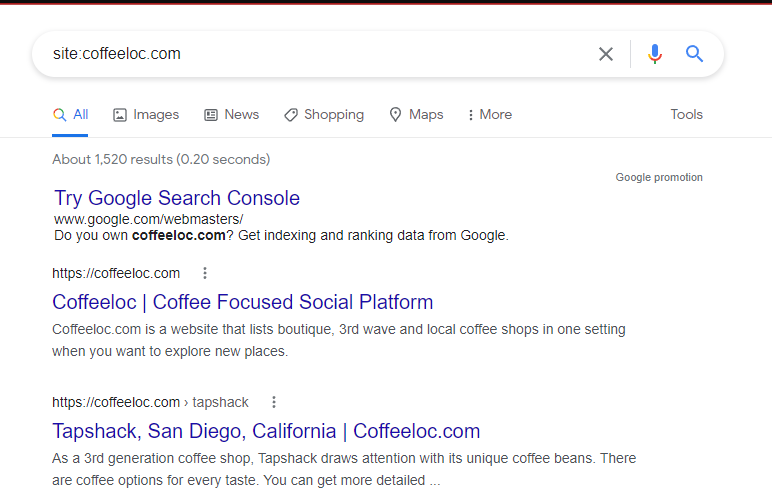Open options dots beside the tapshack result URL
The image size is (772, 500).
[x=274, y=402]
